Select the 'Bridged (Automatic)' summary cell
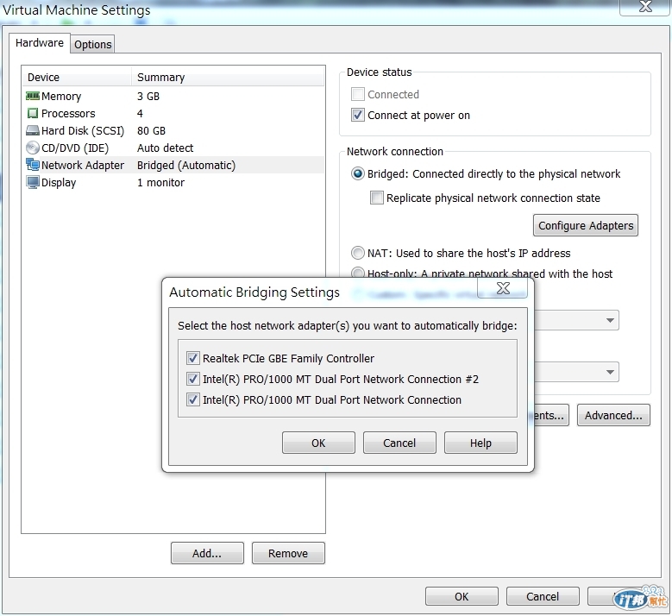Screen dimensions: 672x616 point(186,165)
